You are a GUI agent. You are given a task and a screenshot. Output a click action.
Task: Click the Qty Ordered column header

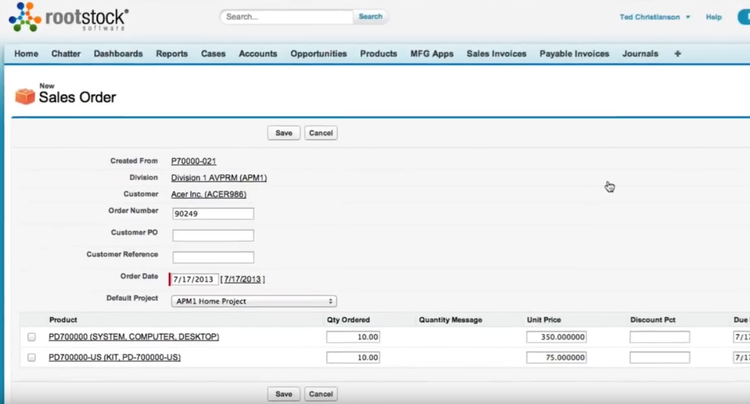348,320
